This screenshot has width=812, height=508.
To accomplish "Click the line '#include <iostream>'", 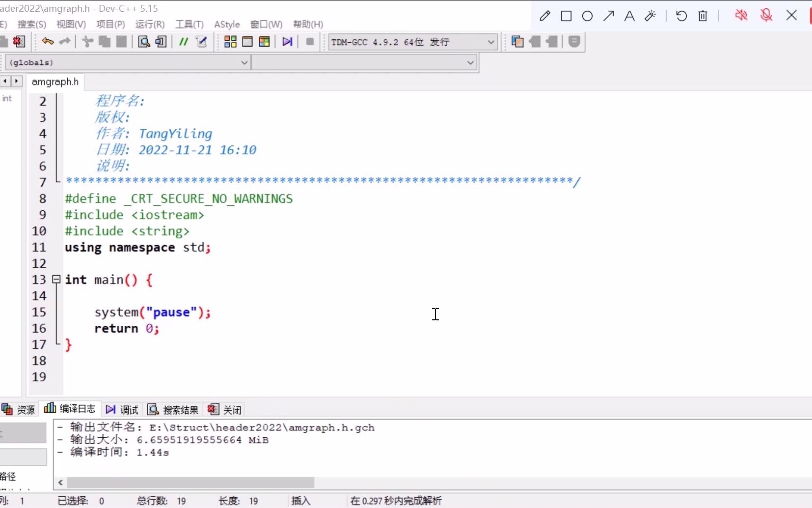I will tap(134, 215).
